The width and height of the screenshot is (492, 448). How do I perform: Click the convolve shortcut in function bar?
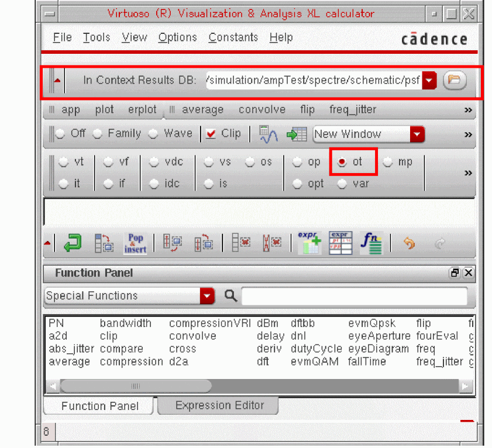pyautogui.click(x=262, y=109)
